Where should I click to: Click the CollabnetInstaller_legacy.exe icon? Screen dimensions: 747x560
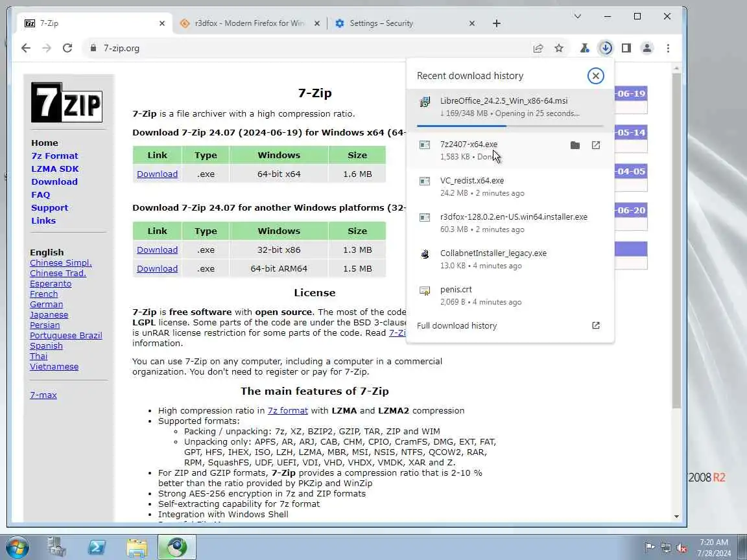pos(425,254)
